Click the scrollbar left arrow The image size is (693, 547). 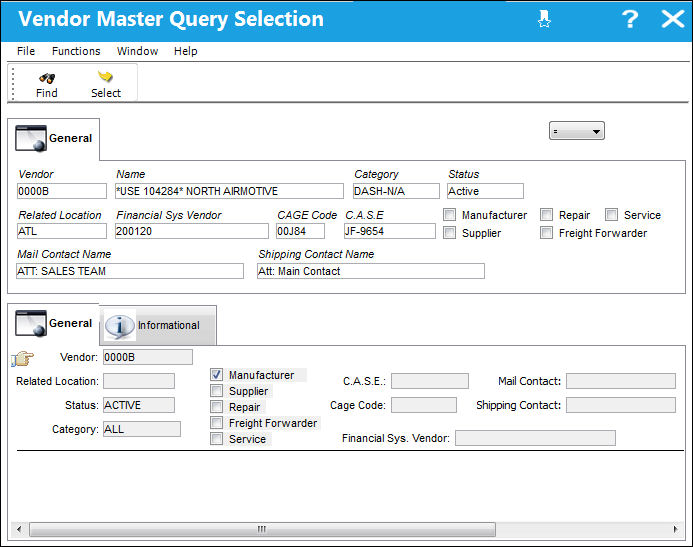[x=19, y=529]
